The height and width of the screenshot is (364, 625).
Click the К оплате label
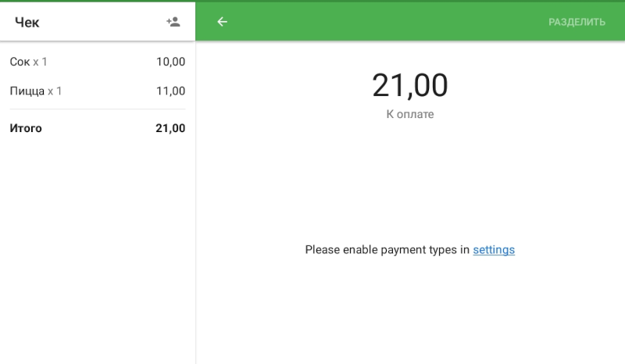[x=409, y=114]
